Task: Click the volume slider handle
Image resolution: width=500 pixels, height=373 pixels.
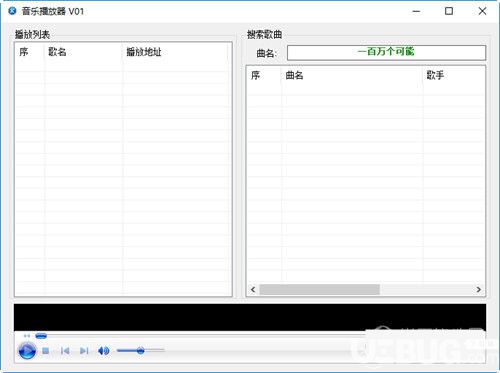Action: 141,350
